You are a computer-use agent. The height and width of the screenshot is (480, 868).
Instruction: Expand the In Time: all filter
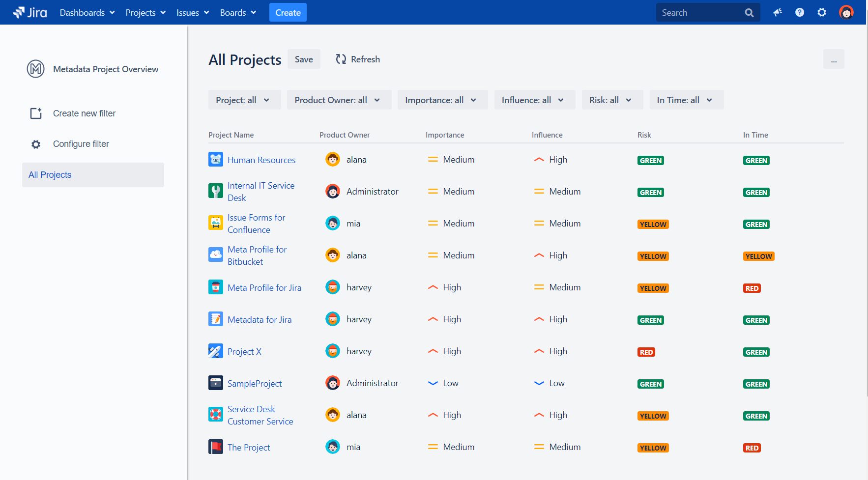pyautogui.click(x=687, y=100)
